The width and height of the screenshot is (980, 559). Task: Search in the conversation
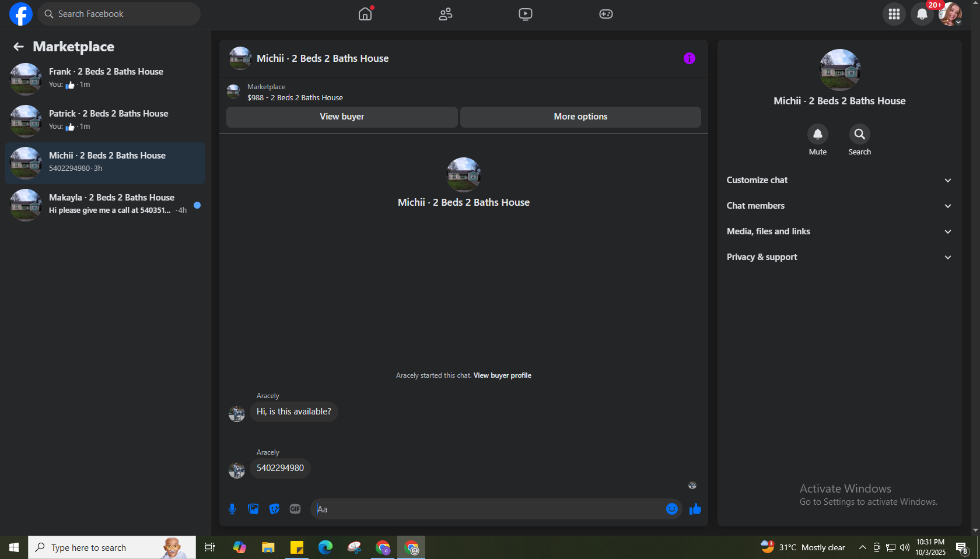[860, 134]
